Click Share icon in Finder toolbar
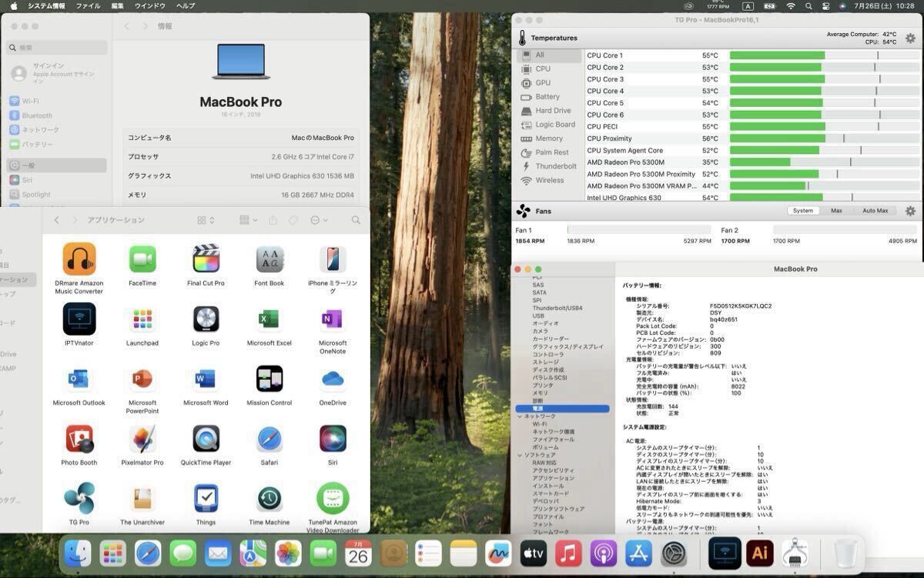Screen dimensions: 924x578 (x=273, y=220)
